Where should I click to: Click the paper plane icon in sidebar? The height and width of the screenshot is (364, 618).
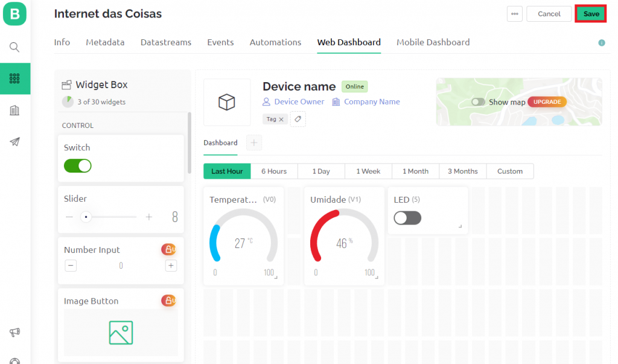[x=14, y=142]
